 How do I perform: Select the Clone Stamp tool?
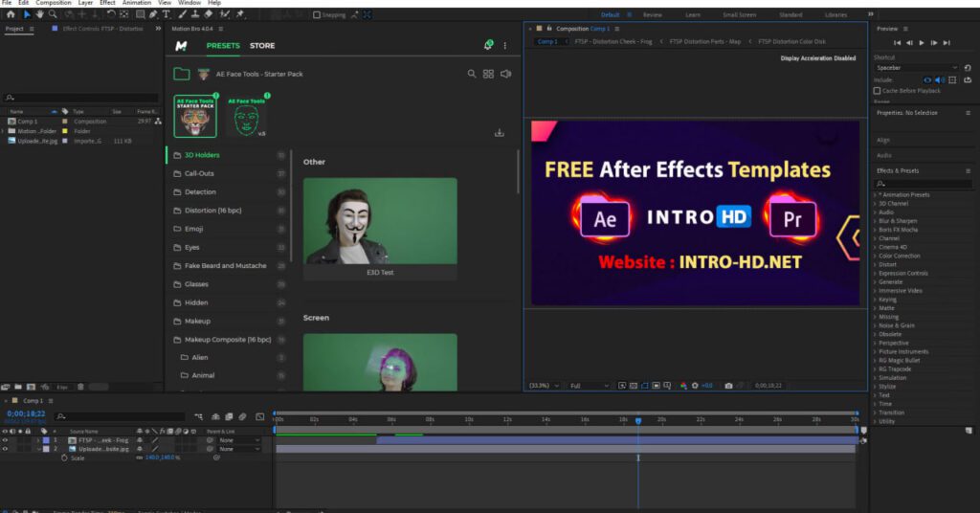(x=195, y=13)
